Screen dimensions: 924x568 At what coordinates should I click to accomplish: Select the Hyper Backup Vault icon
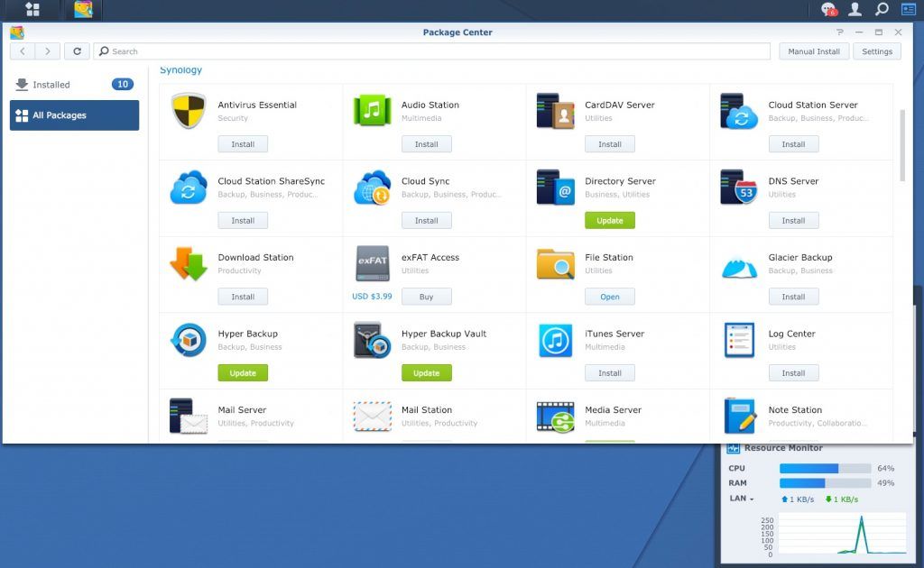point(372,340)
